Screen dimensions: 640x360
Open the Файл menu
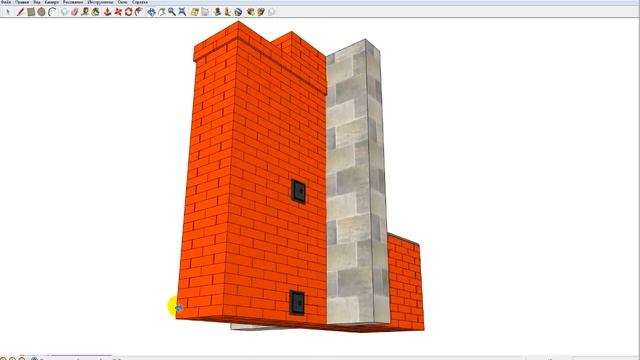[x=6, y=2]
